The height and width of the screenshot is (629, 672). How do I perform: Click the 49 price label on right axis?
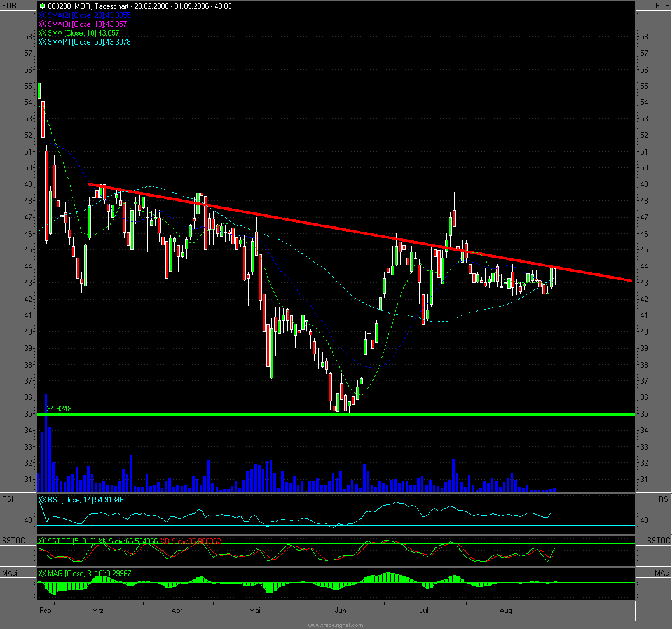[x=644, y=184]
